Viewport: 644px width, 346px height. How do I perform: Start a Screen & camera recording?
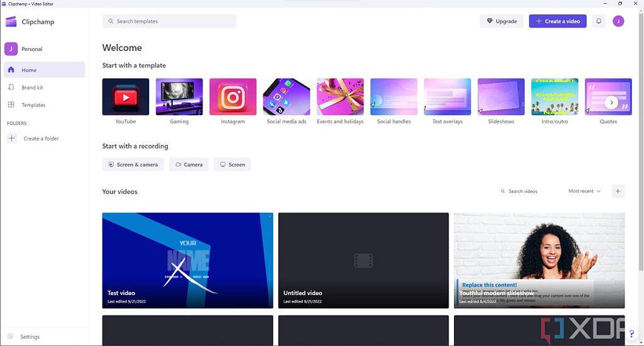click(133, 165)
